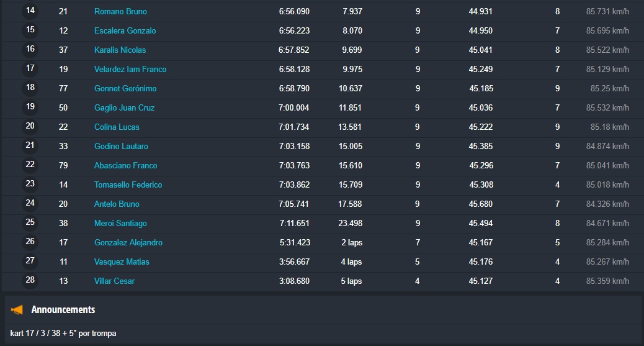Open Velardez Iam Franco's results
The width and height of the screenshot is (644, 346).
point(130,69)
